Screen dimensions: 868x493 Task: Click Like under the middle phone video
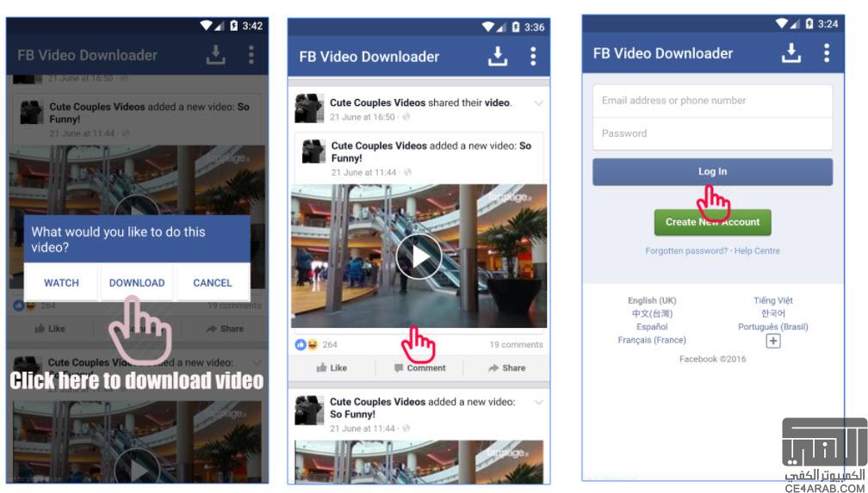point(332,368)
